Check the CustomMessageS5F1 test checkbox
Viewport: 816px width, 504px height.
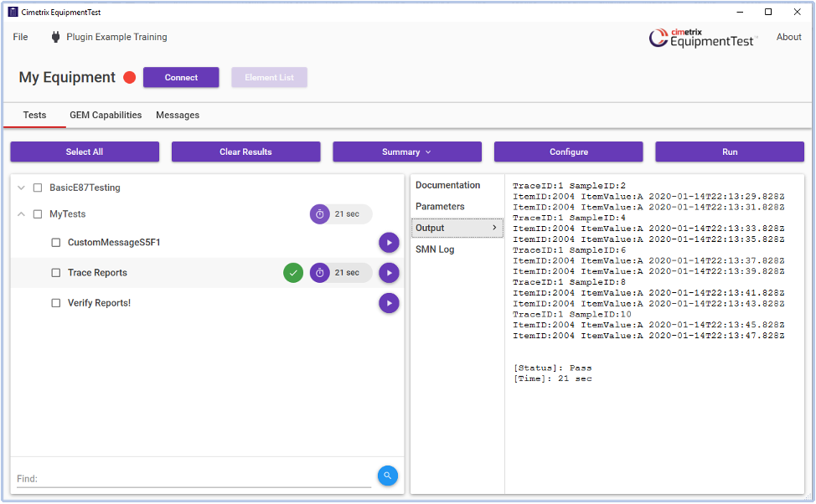55,243
